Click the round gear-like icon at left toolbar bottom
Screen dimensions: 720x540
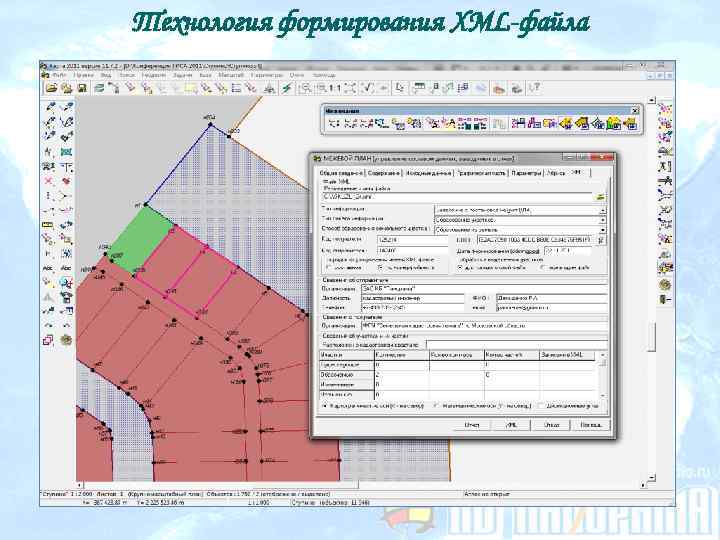click(67, 340)
